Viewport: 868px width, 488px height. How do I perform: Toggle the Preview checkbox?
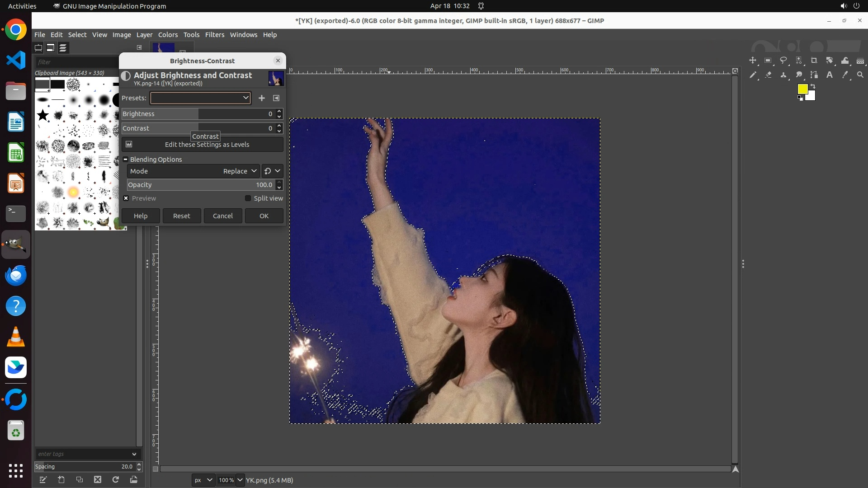[127, 198]
